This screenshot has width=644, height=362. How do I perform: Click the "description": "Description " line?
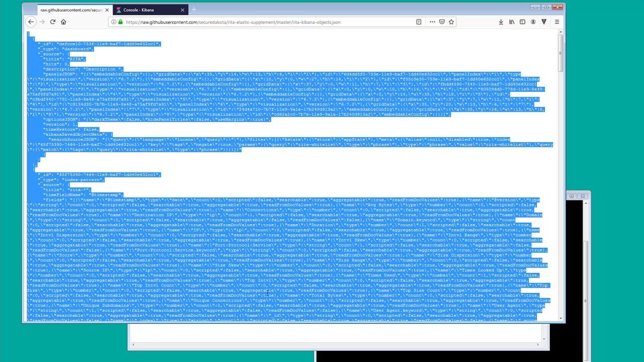click(83, 69)
